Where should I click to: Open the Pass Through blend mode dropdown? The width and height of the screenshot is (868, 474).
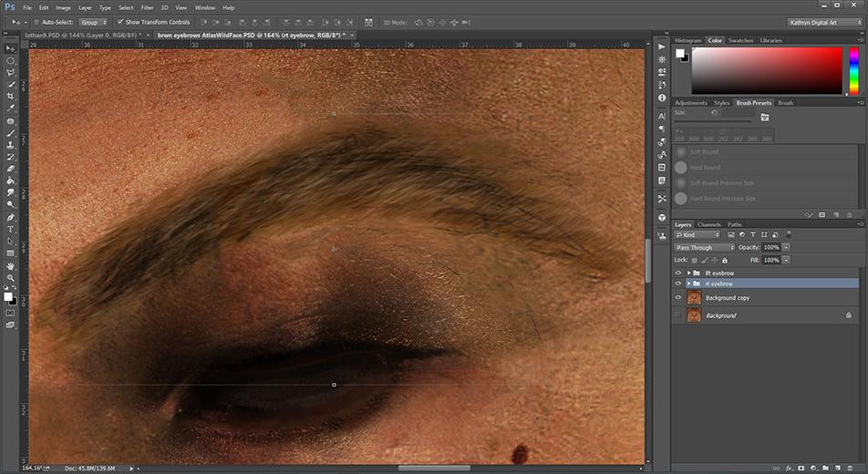click(x=704, y=247)
